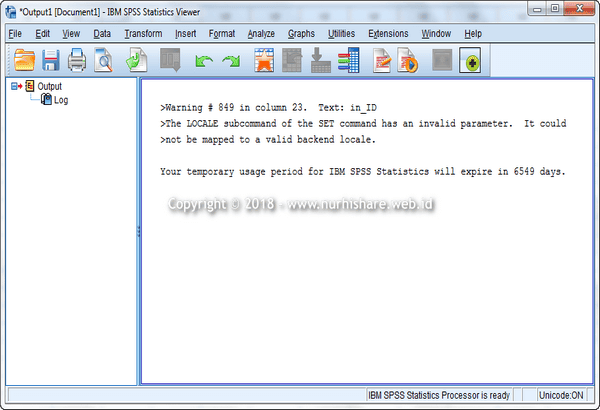Open the Variables list icon

(348, 60)
